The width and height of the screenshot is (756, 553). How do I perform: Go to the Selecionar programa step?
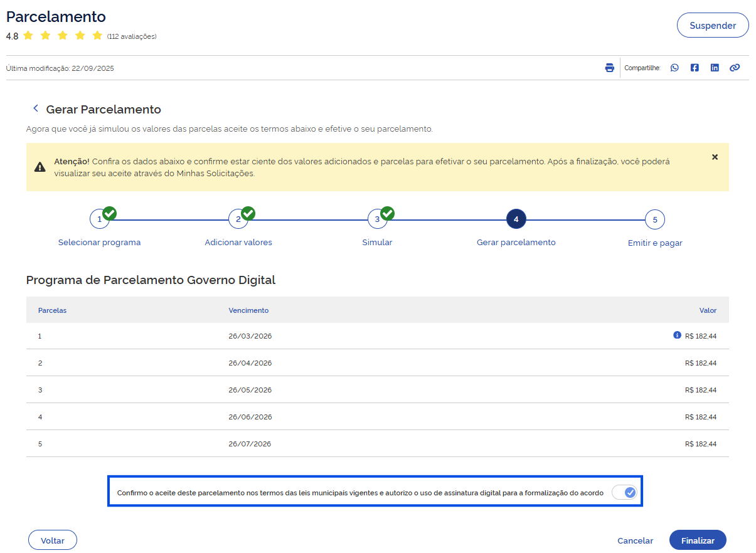coord(99,228)
